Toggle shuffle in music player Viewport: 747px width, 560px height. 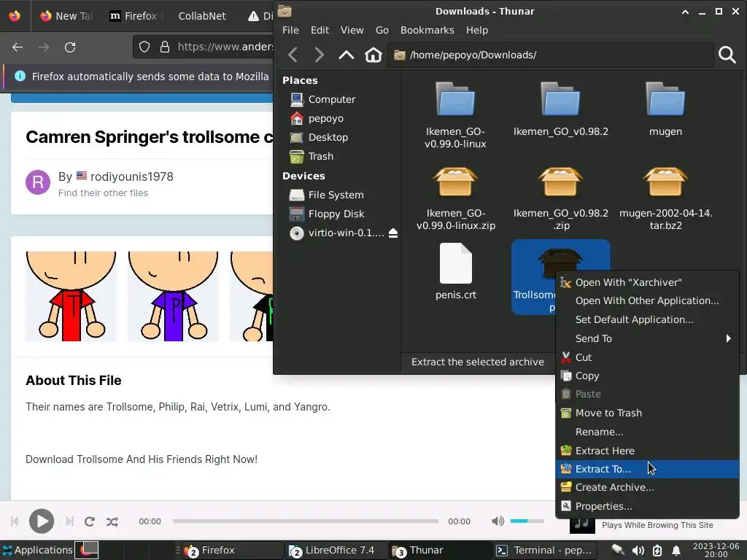point(112,521)
